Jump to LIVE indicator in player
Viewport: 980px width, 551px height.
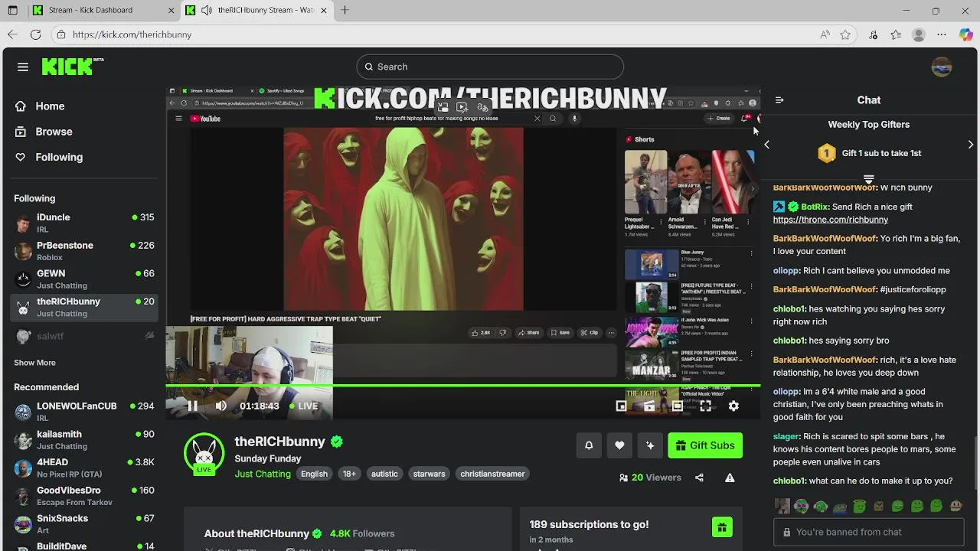click(304, 406)
